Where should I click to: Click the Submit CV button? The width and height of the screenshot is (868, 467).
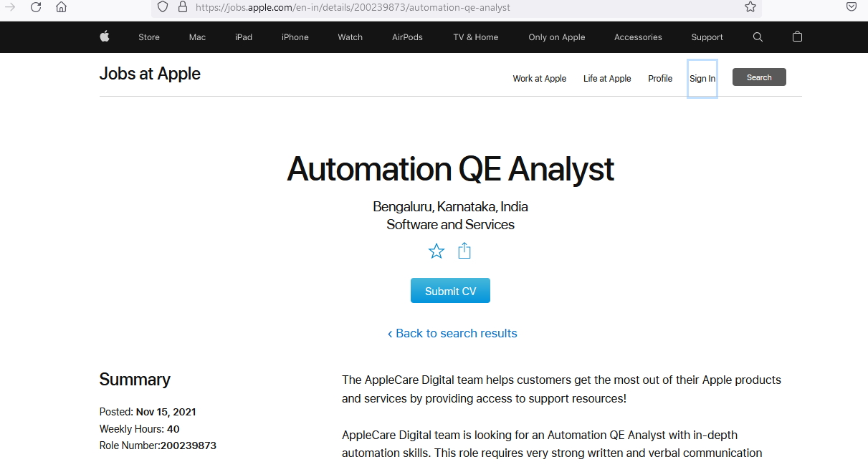pos(450,291)
